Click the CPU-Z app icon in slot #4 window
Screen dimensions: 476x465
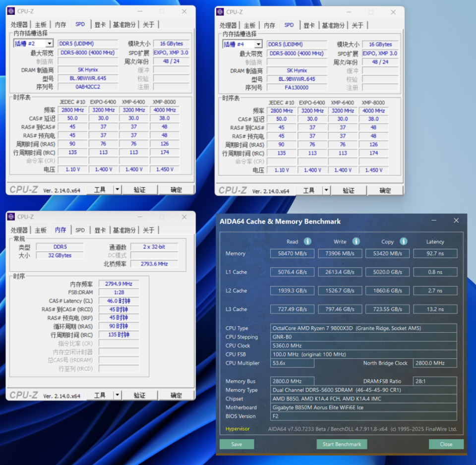point(220,12)
